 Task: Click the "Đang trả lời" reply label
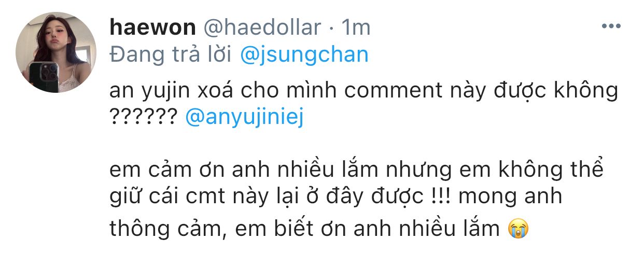(171, 54)
